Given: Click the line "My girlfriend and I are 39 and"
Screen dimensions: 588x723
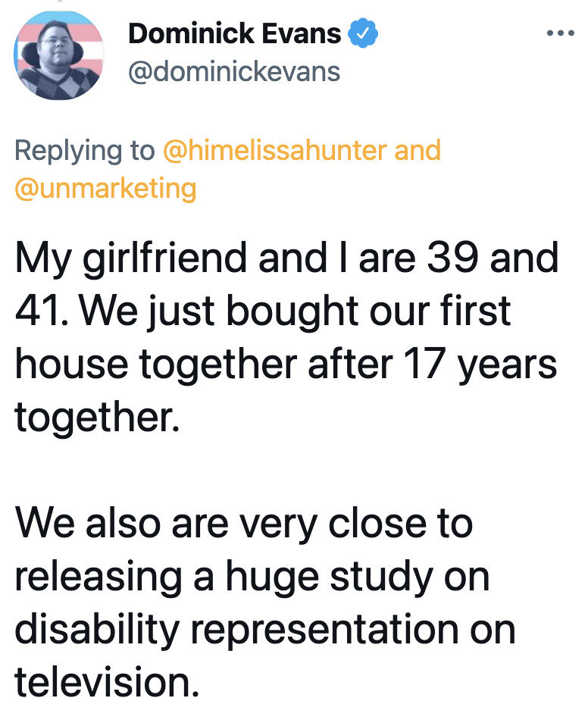Looking at the screenshot, I should click(x=287, y=258).
